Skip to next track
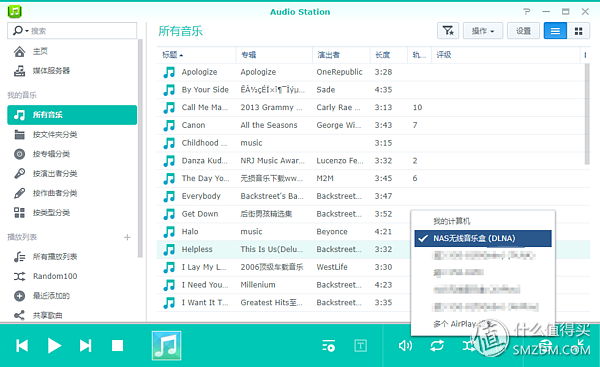Screen dimensions: 600x367 (x=86, y=346)
